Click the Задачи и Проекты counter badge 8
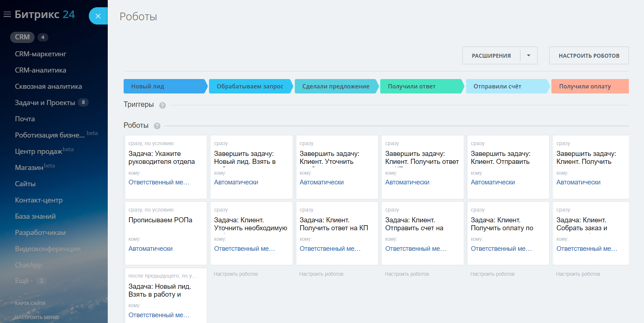644x323 pixels. click(x=83, y=102)
